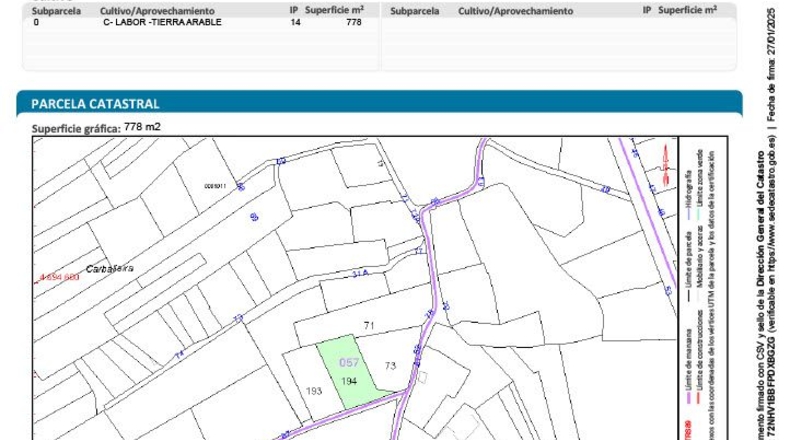Click the 'Fecha de firma: 27/01/2025' text

[771, 65]
